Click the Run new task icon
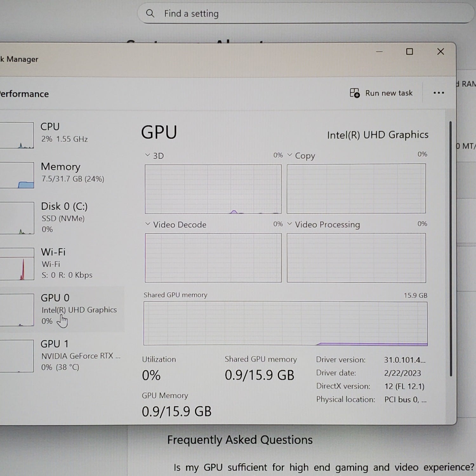The image size is (476, 476). pyautogui.click(x=354, y=93)
